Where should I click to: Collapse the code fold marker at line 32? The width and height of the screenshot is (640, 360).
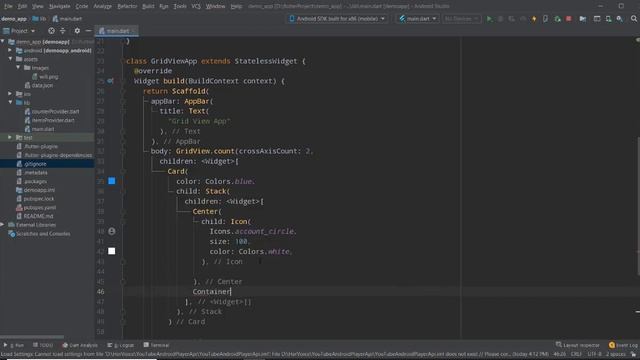[123, 151]
